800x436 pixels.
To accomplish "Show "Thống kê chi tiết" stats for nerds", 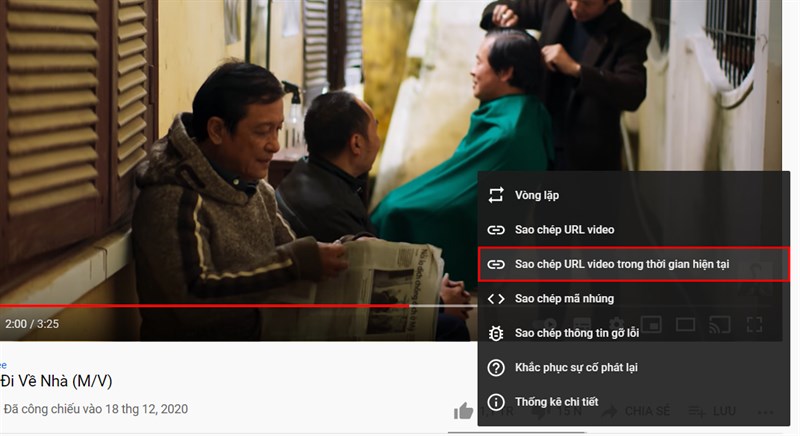I will tap(633, 402).
